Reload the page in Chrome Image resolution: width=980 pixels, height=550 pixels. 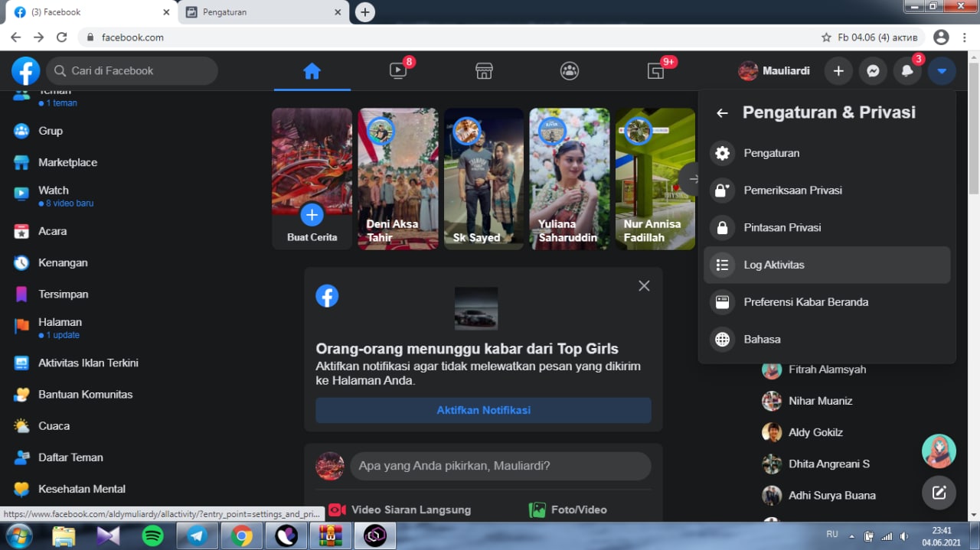click(62, 37)
